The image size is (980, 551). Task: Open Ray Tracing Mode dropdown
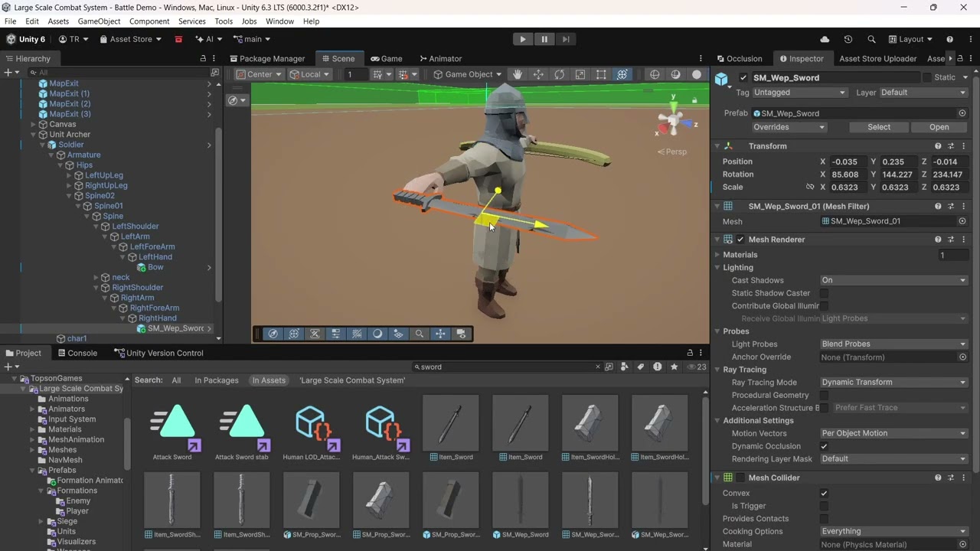(x=894, y=382)
